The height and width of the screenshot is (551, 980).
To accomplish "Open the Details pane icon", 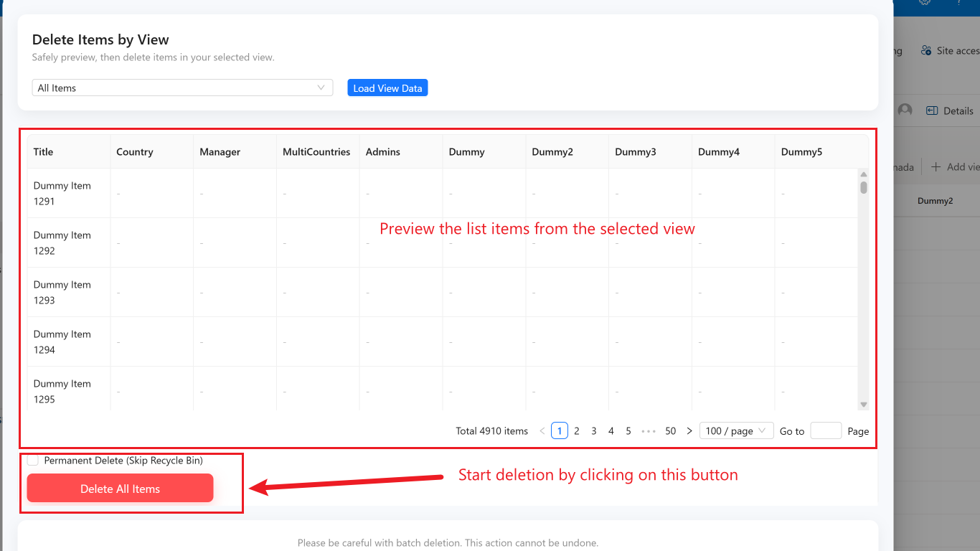I will point(933,110).
